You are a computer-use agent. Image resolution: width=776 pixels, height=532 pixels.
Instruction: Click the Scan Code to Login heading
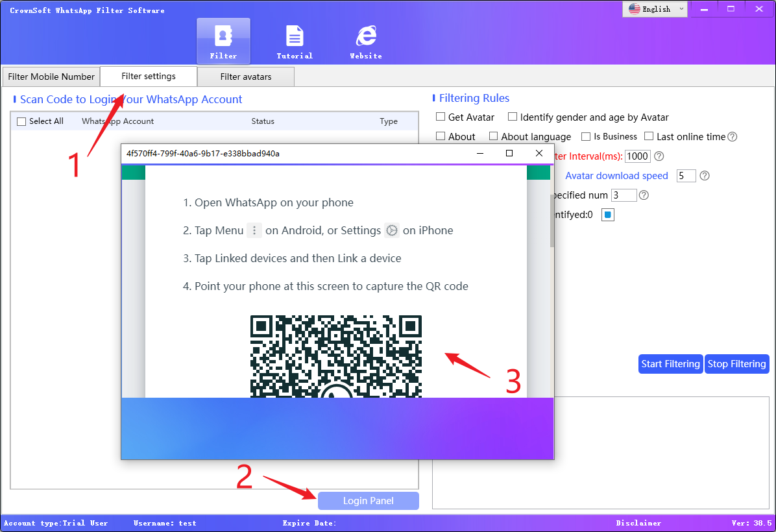[131, 99]
